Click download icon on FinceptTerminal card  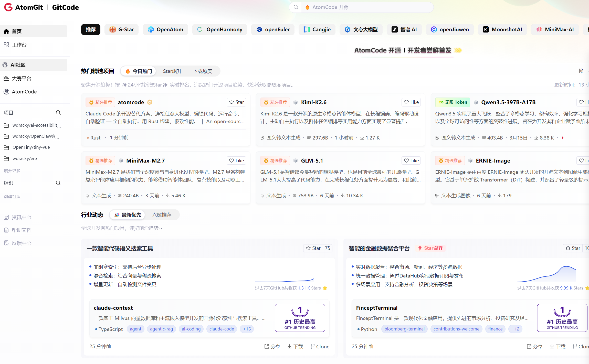(552, 346)
